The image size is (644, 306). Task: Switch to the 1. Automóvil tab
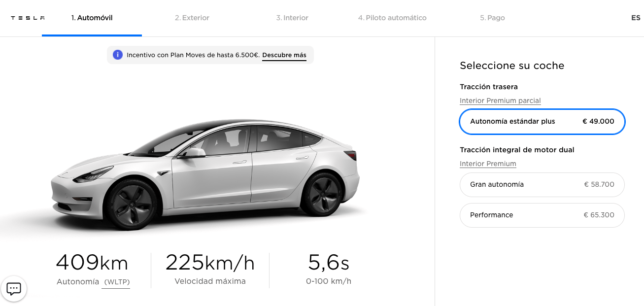(x=92, y=18)
